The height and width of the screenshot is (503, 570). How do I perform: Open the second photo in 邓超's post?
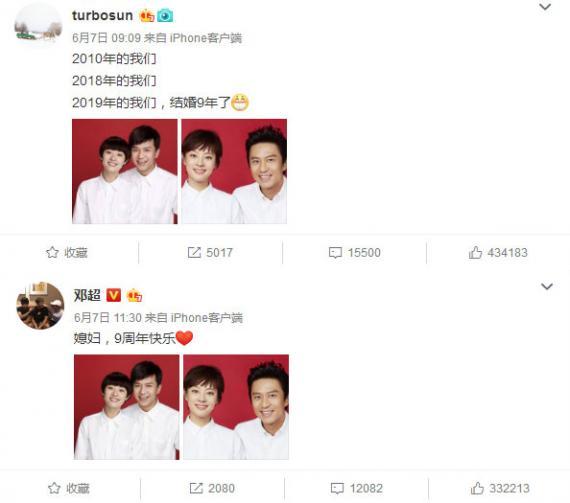pos(236,407)
